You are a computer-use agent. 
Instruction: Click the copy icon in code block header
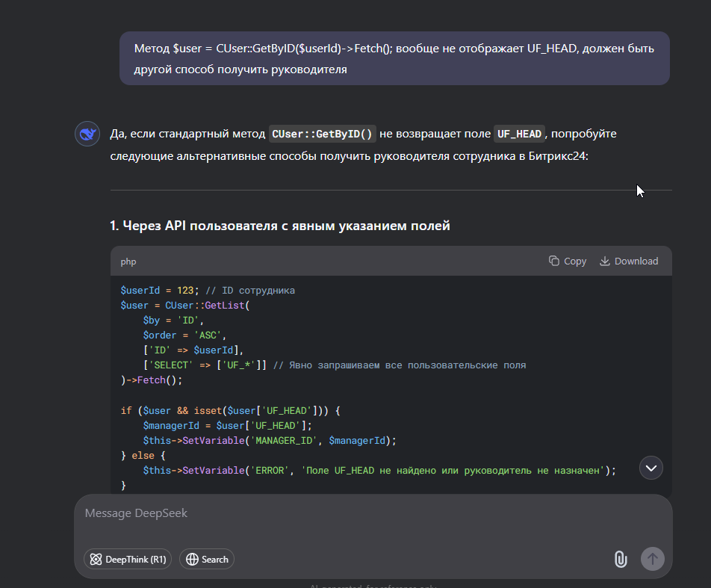pos(554,261)
